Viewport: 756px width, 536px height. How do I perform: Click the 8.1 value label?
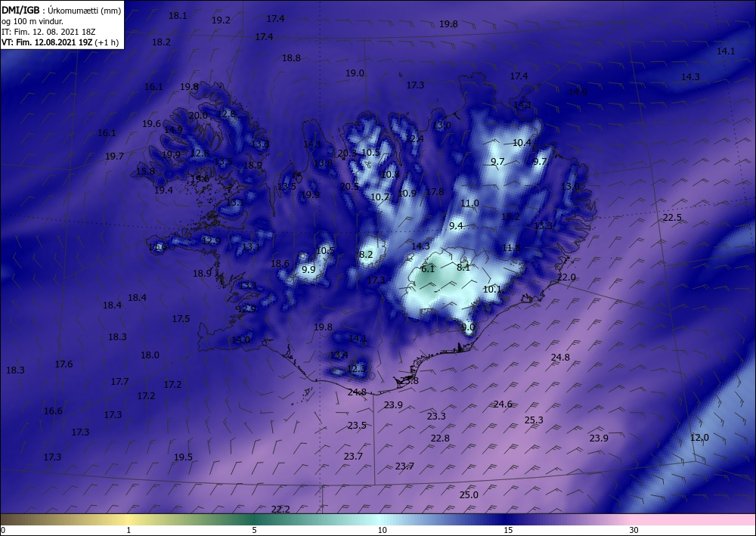pos(463,267)
